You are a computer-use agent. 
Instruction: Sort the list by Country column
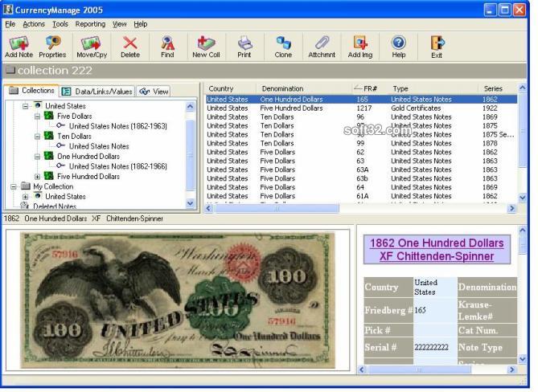231,88
